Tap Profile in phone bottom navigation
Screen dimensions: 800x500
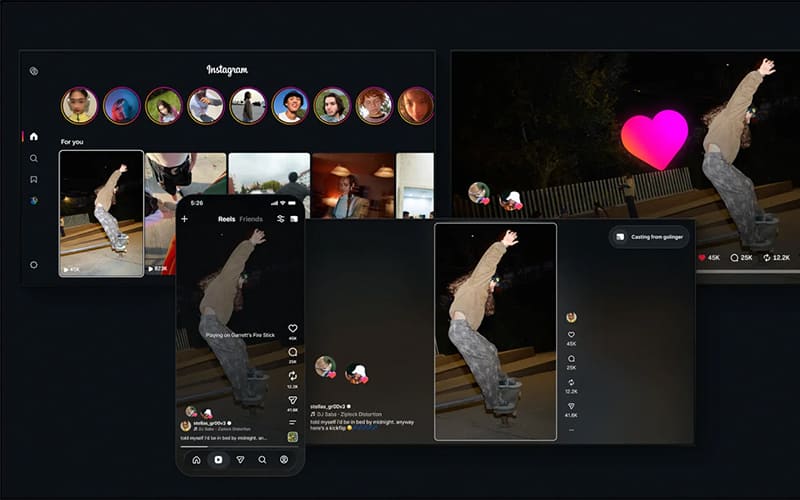(284, 460)
